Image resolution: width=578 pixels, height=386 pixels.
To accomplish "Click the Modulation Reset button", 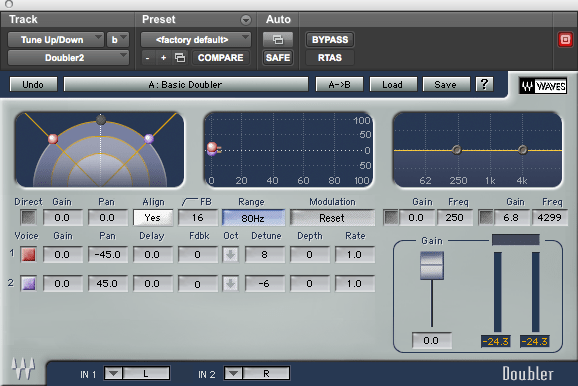I will pyautogui.click(x=332, y=218).
